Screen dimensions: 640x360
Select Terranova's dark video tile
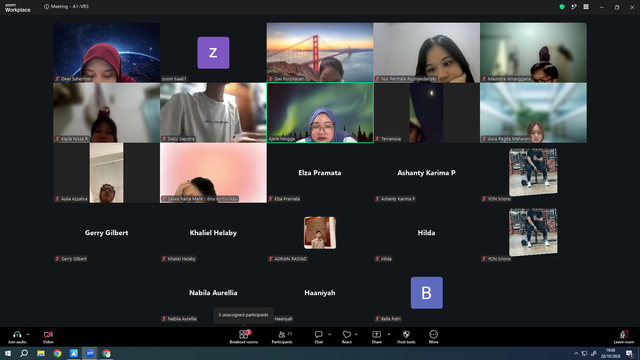(427, 113)
